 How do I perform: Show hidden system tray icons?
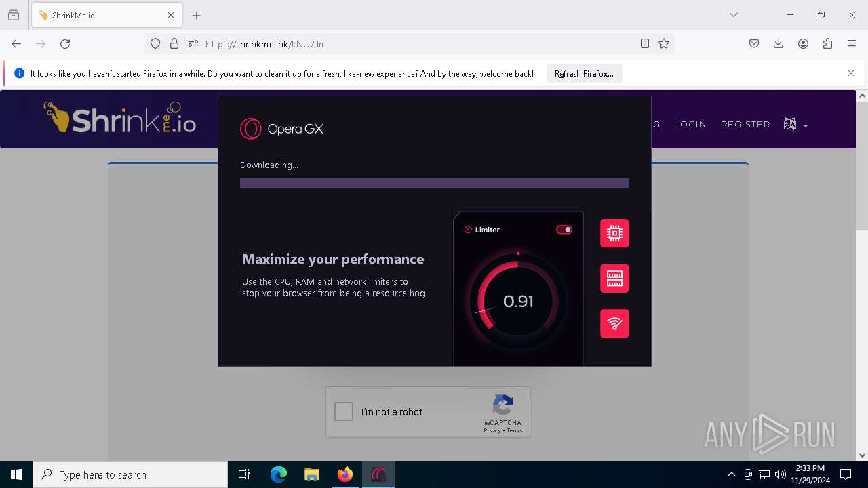tap(731, 474)
